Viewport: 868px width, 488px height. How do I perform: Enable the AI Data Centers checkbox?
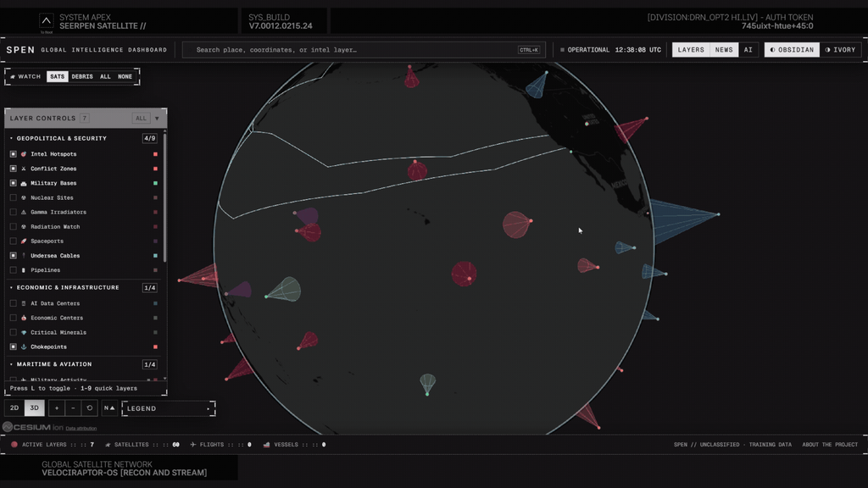(x=14, y=303)
